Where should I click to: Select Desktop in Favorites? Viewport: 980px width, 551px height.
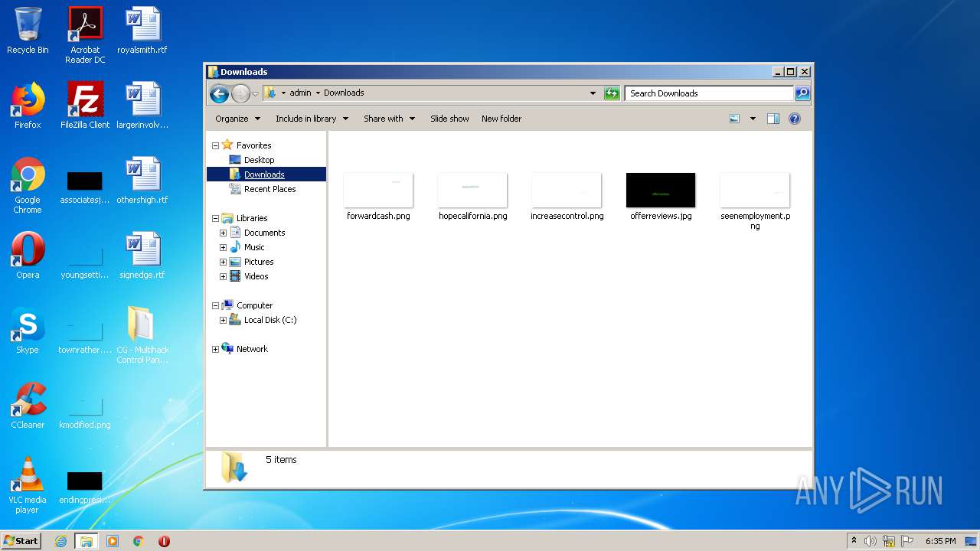point(259,160)
